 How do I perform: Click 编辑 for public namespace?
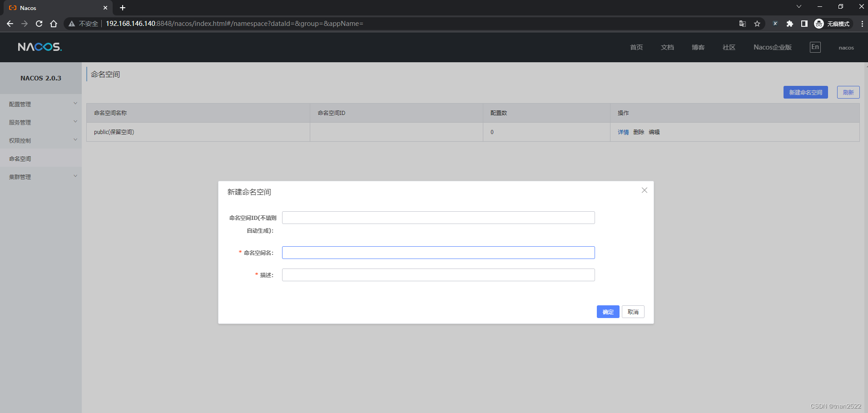[x=654, y=132]
